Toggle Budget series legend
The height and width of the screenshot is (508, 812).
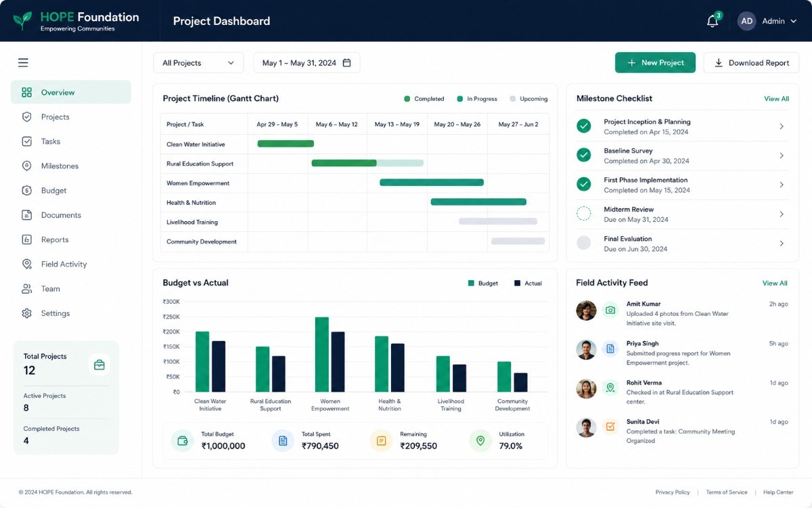click(482, 283)
